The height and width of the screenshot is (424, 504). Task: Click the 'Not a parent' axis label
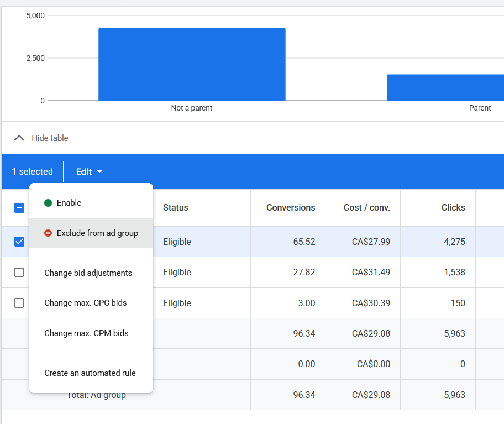click(x=192, y=108)
